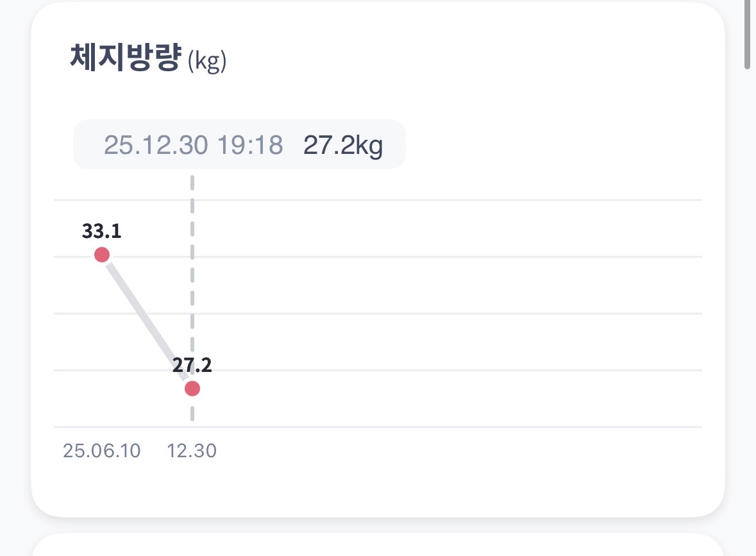Click the 27.2kg value in tooltip
The width and height of the screenshot is (756, 556).
pyautogui.click(x=343, y=146)
